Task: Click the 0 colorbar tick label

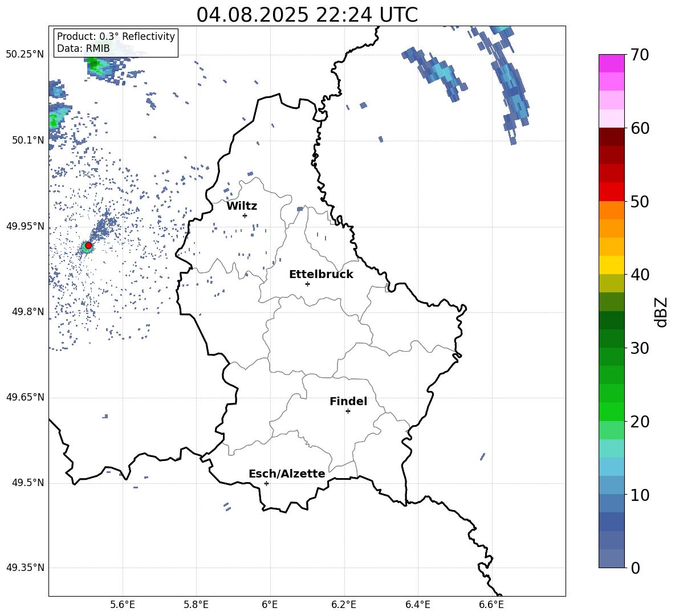Action: pyautogui.click(x=635, y=568)
